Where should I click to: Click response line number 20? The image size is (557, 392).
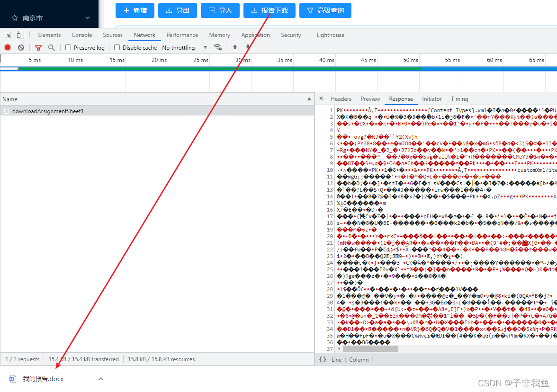(330, 236)
